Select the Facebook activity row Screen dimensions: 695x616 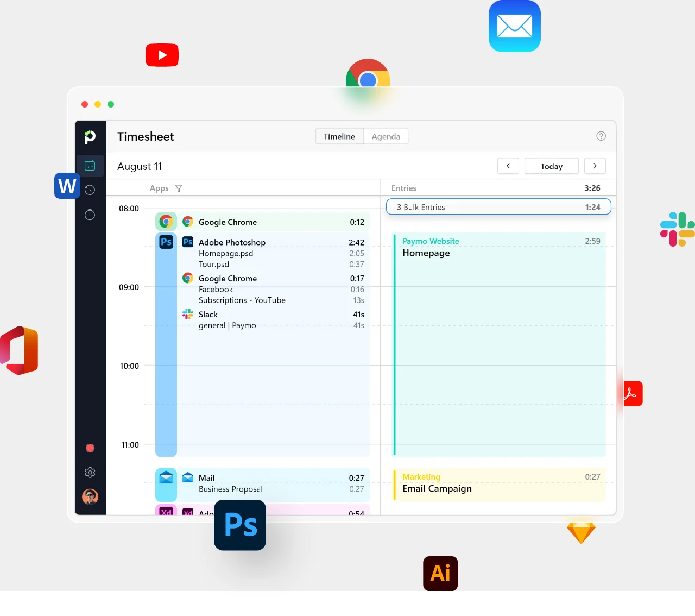pyautogui.click(x=281, y=290)
